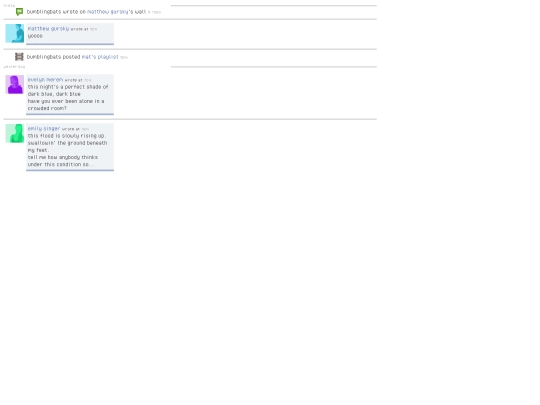Click 'this night's a perfect shade of' line
Screen dimensions: 540x405
pos(68,87)
